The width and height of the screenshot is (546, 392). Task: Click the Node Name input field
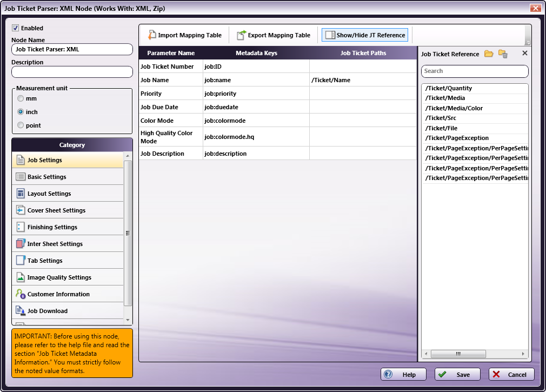coord(72,49)
